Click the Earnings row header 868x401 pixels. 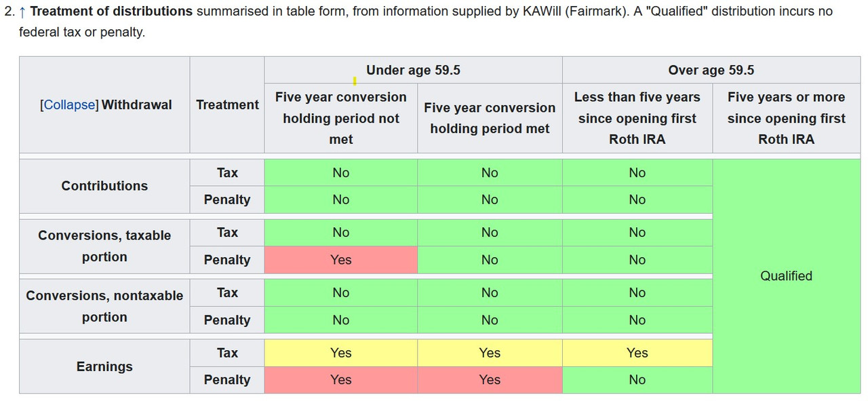coord(104,366)
